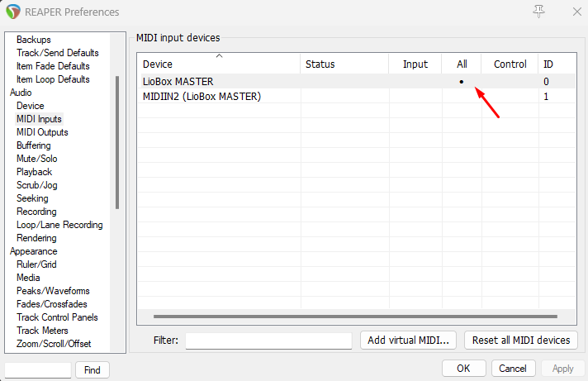Select the MIDIIN2 (LioBox MASTER) device row
The width and height of the screenshot is (588, 381).
pos(356,96)
